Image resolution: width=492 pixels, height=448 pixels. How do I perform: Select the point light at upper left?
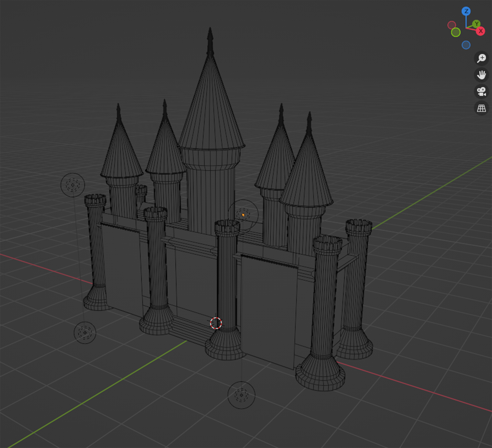(73, 185)
